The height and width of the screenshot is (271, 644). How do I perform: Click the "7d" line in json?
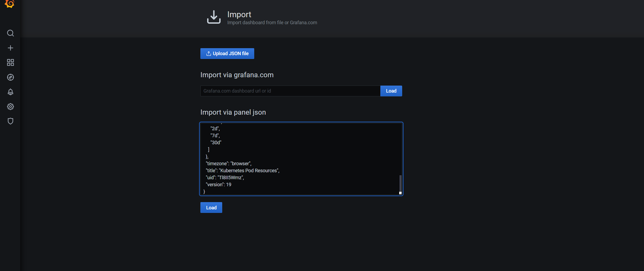[215, 136]
